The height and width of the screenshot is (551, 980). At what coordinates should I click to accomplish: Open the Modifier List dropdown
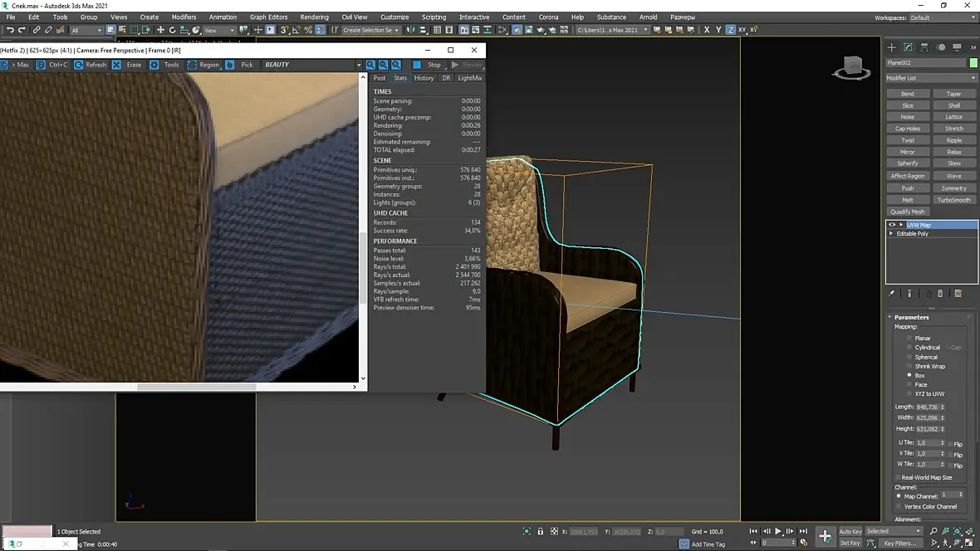pos(931,78)
